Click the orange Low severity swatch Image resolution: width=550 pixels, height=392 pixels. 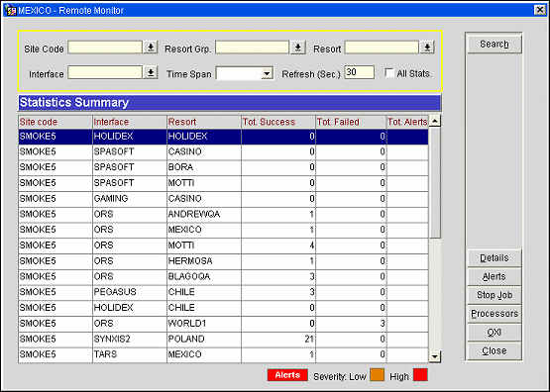pos(378,375)
